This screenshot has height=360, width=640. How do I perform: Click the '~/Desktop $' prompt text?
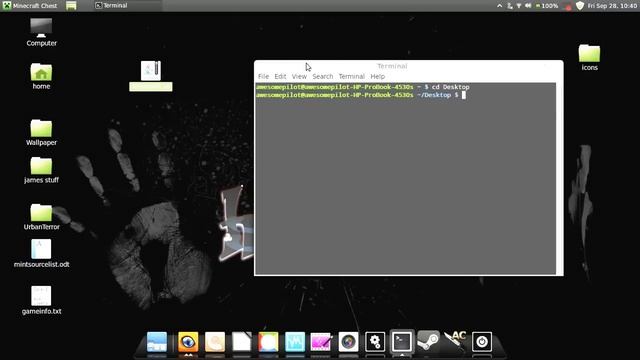coord(438,95)
